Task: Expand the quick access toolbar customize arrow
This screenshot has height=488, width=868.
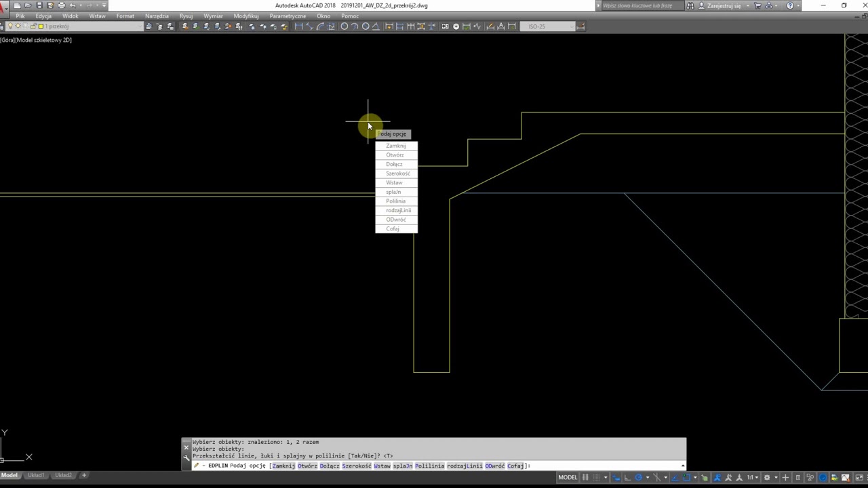Action: pos(103,5)
